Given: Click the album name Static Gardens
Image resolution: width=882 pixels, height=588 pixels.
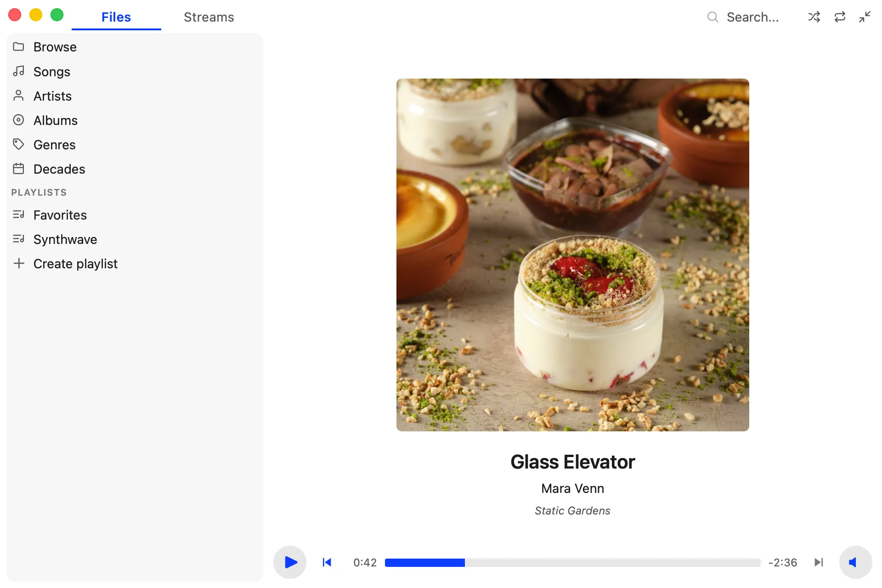Looking at the screenshot, I should point(572,510).
